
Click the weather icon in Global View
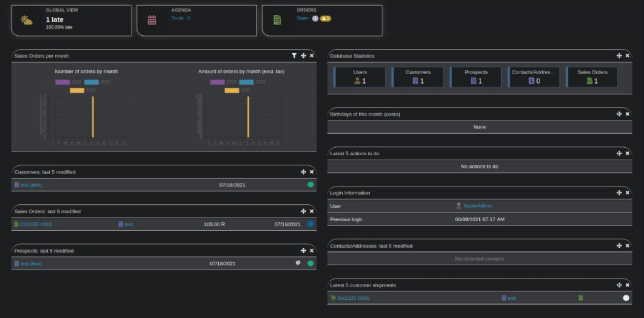[x=26, y=20]
